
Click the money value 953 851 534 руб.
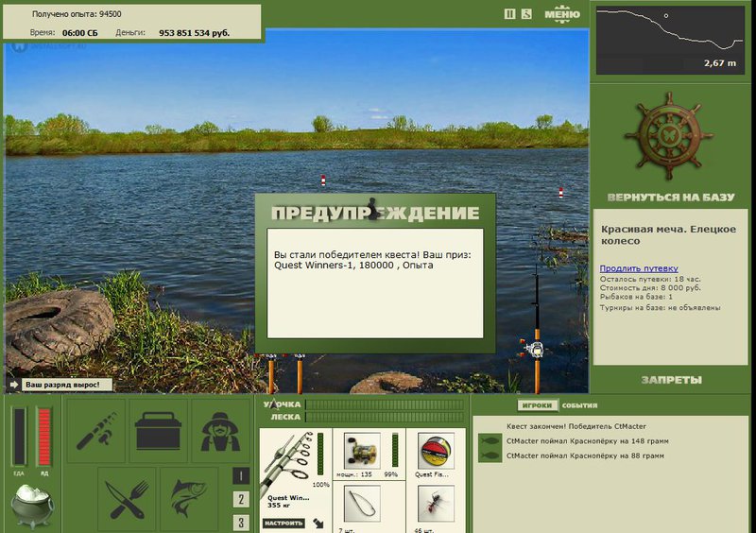point(195,33)
